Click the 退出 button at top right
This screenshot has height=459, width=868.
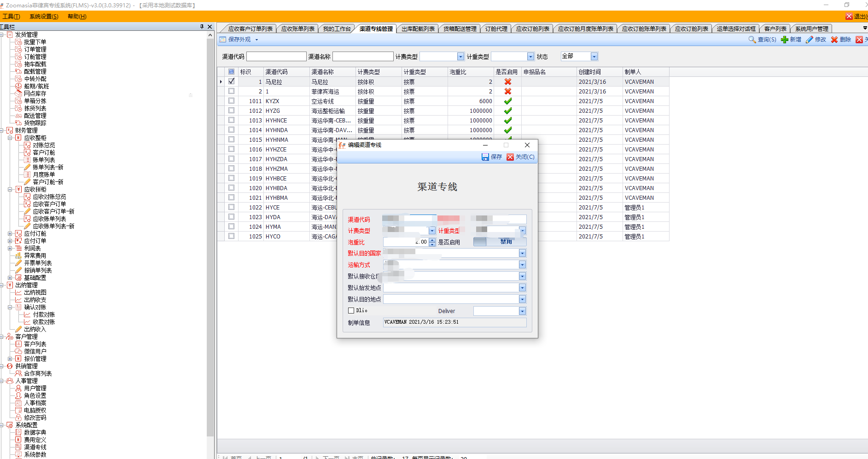pyautogui.click(x=856, y=17)
